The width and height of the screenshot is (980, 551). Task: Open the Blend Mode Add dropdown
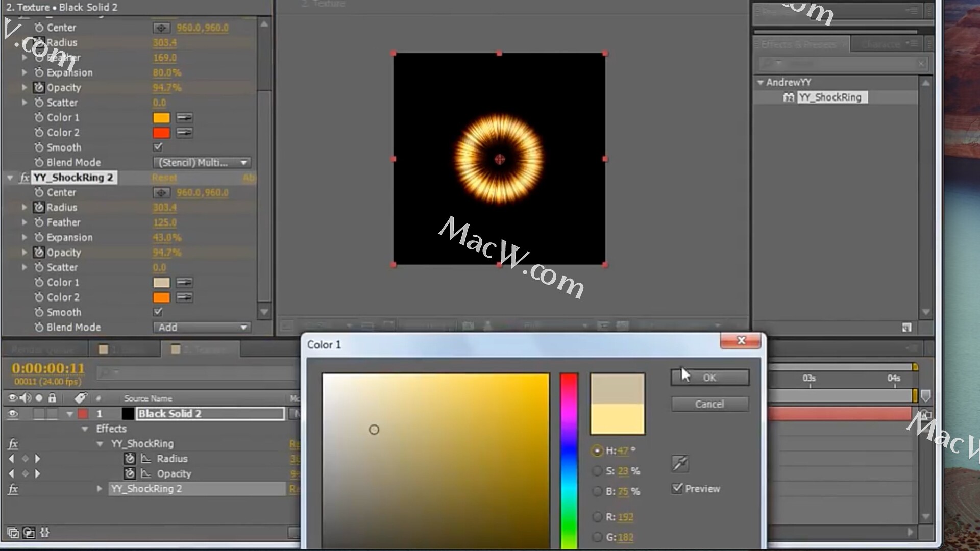pos(202,328)
